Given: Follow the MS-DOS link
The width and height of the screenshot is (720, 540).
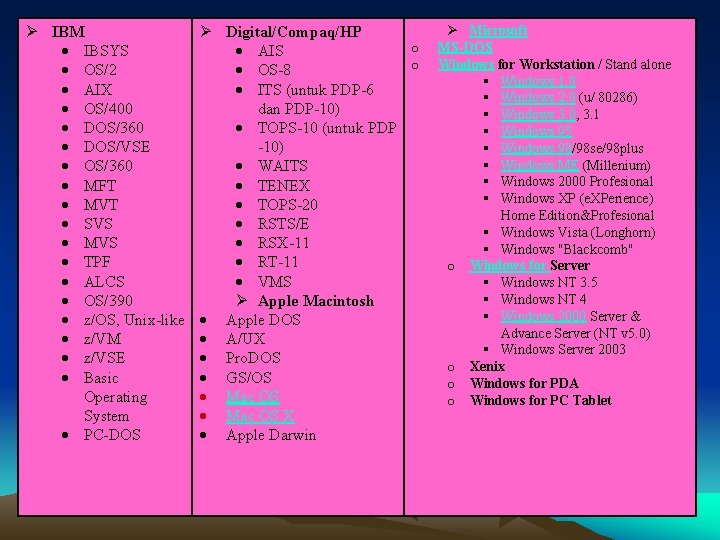Looking at the screenshot, I should tap(465, 47).
